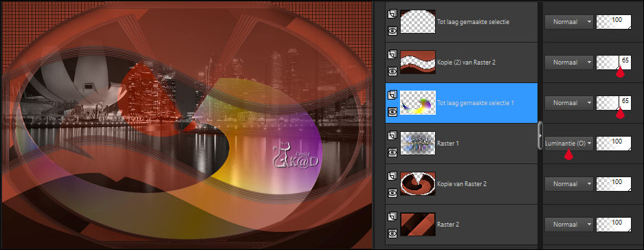Toggle visibility of the Raster 2 layer

click(392, 234)
